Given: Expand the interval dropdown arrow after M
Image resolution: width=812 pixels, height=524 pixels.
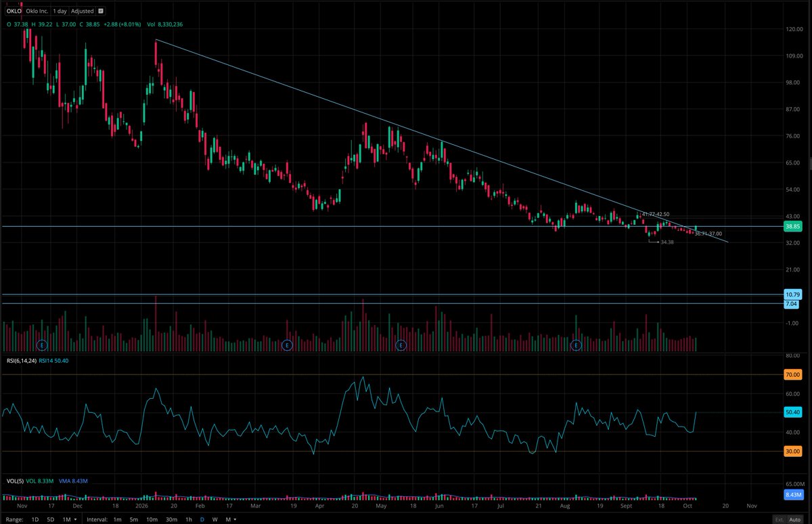Looking at the screenshot, I should 235,519.
